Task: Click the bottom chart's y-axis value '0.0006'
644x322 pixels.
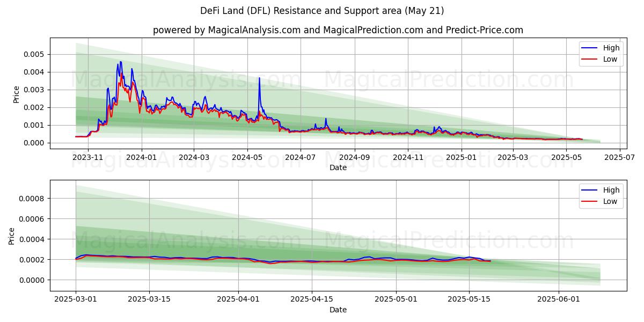Action: click(33, 219)
